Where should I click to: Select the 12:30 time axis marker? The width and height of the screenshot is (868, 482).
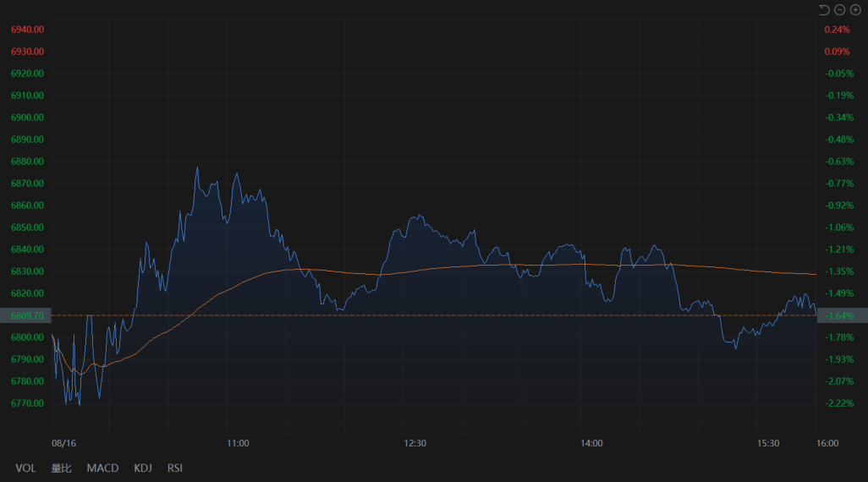[x=415, y=443]
